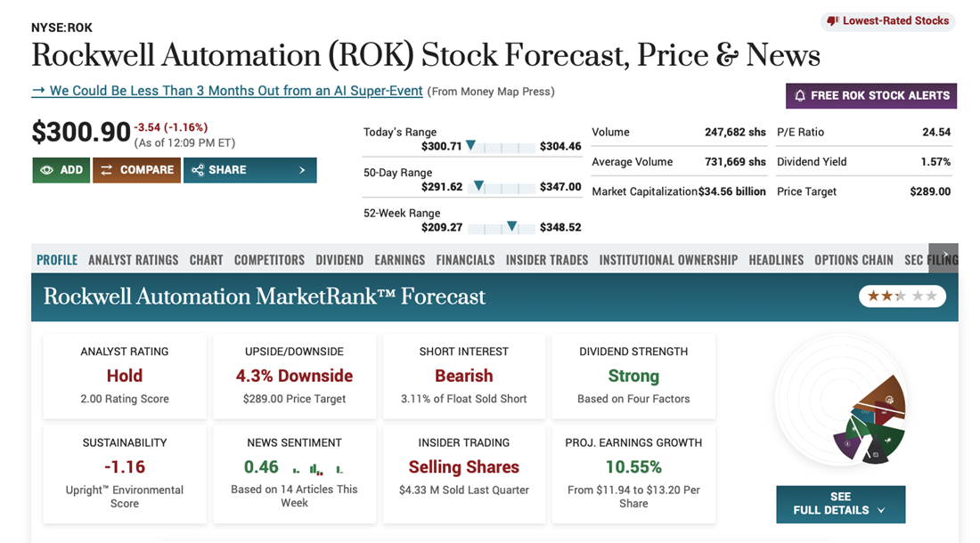The width and height of the screenshot is (980, 543).
Task: Click the NYSE:ROK ticker label
Action: click(x=61, y=28)
